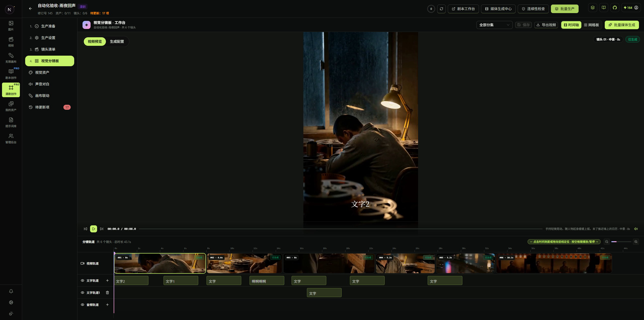Delete the 文字轨道1 track with trash icon

tap(107, 293)
